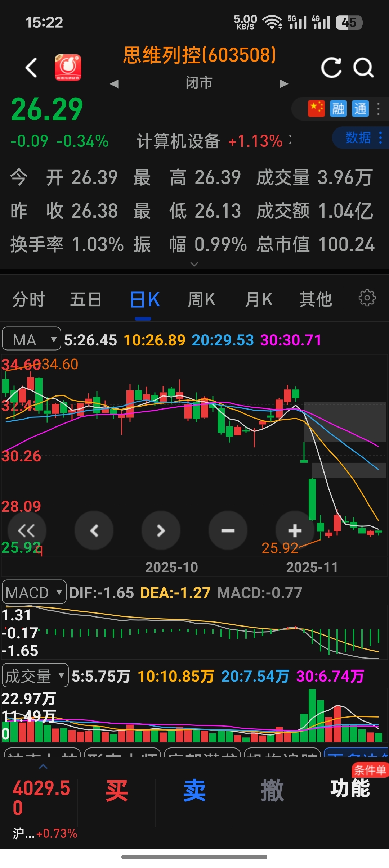Expand index bar with up chevron
This screenshot has width=389, height=868.
click(x=43, y=767)
